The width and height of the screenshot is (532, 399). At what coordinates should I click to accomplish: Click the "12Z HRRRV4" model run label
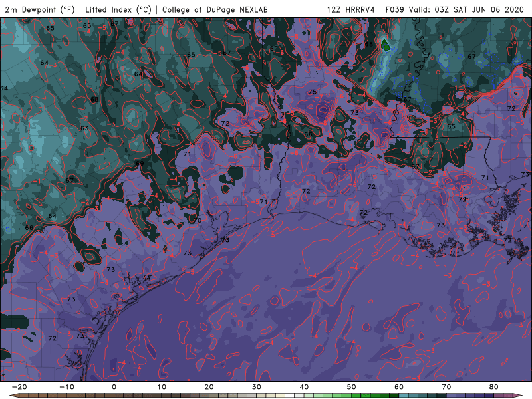(x=351, y=9)
